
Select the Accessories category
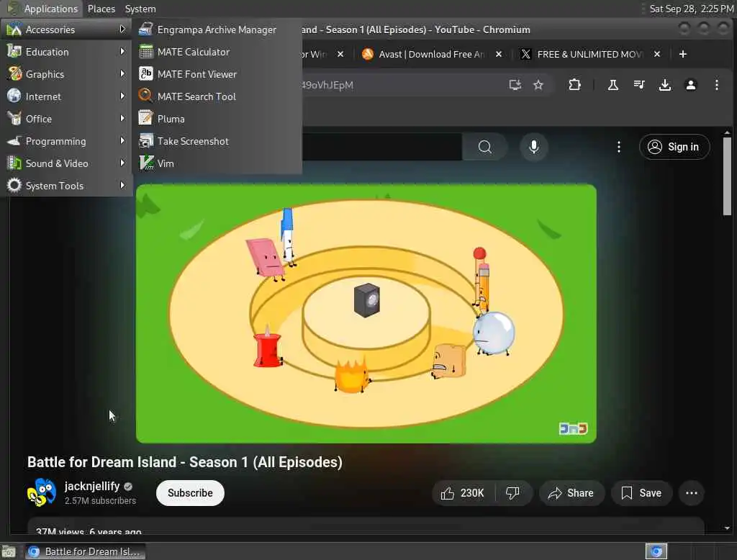[66, 30]
